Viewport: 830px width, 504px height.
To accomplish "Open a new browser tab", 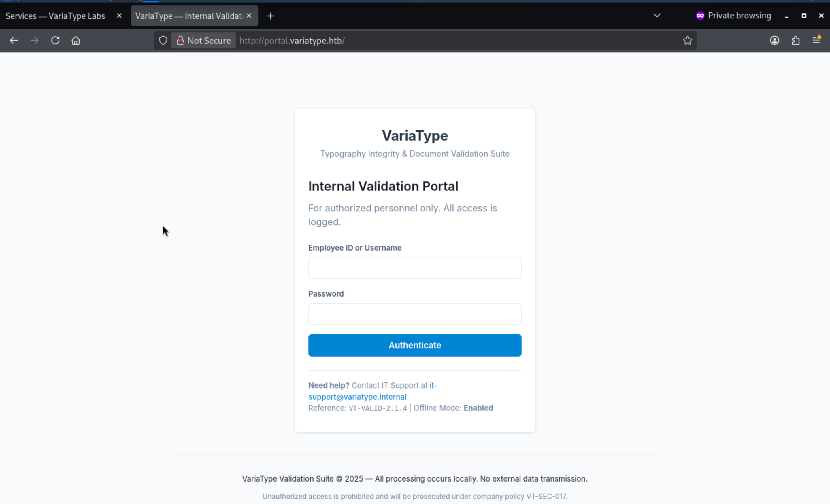I will [271, 16].
